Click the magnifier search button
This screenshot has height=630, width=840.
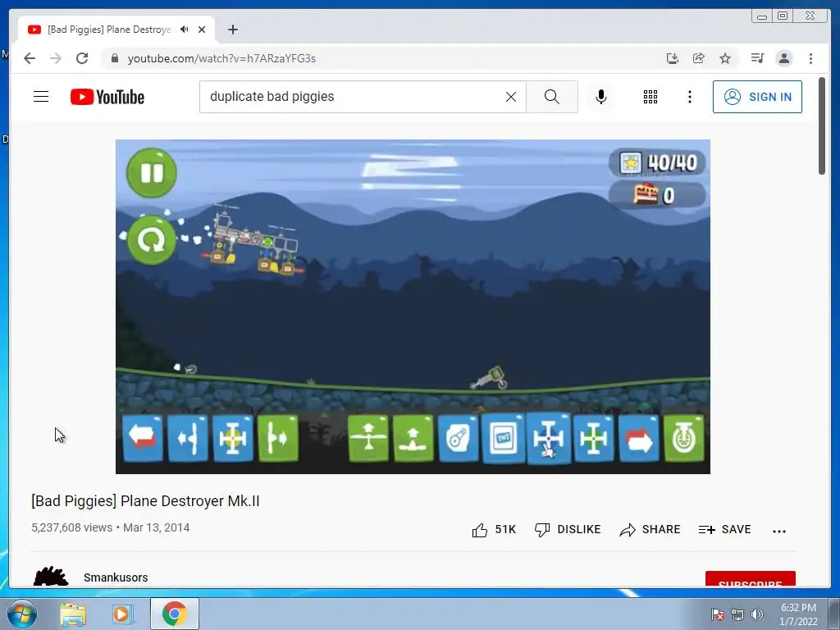(552, 97)
